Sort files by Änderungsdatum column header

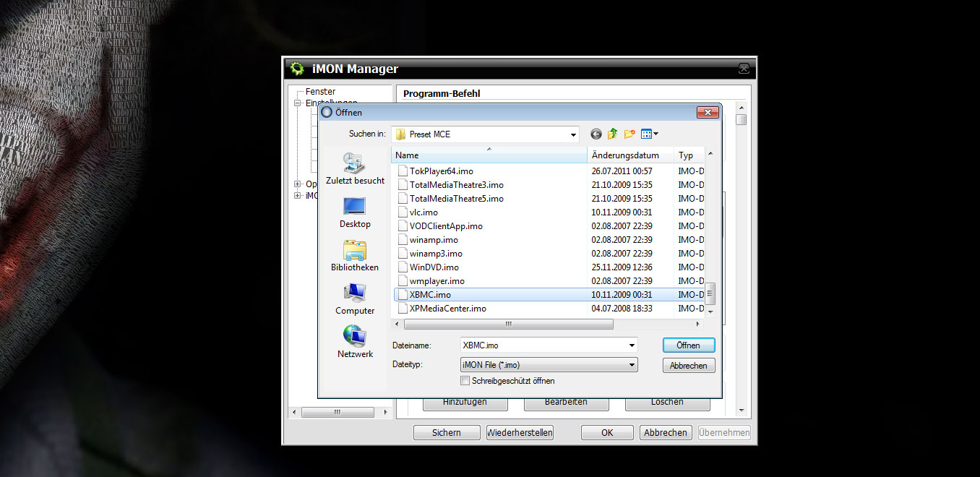[631, 155]
